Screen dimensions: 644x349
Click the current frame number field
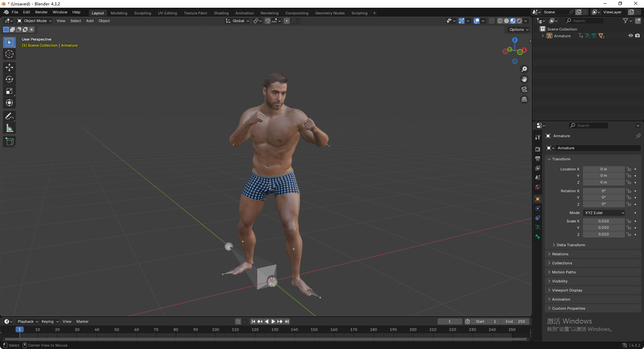(450, 322)
